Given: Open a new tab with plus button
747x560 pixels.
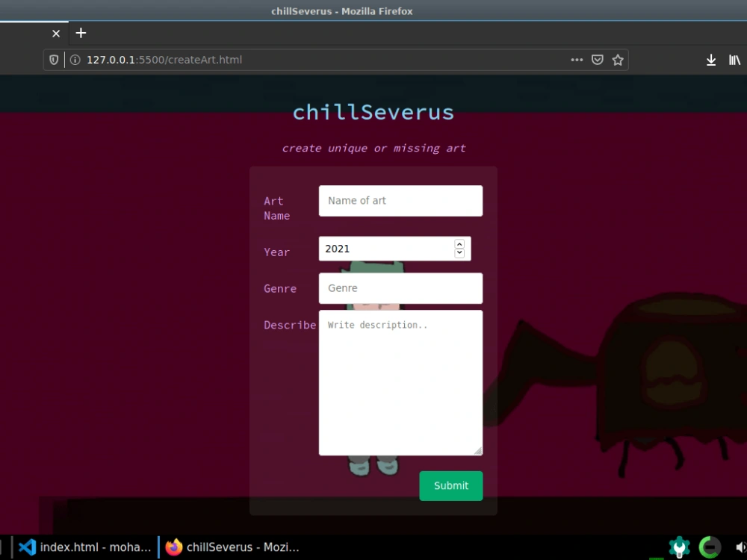Looking at the screenshot, I should [81, 33].
